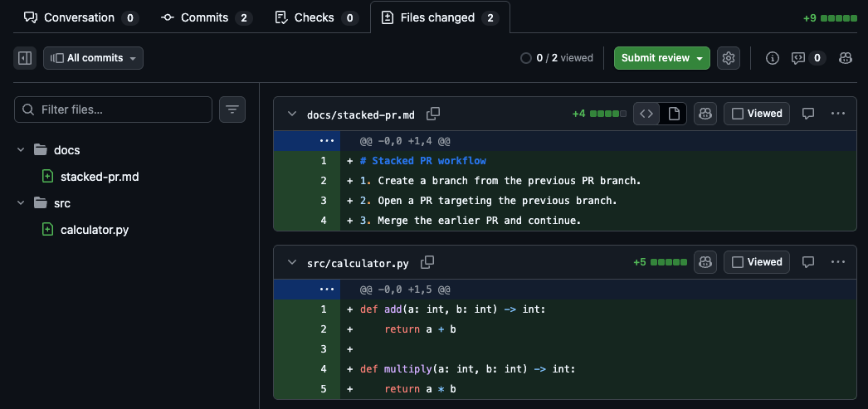
Task: Open more options for stacked-pr.md
Action: [838, 114]
